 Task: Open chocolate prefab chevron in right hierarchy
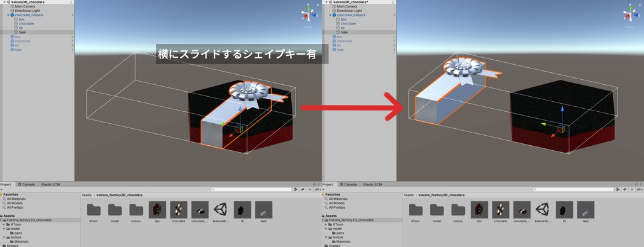click(x=394, y=41)
